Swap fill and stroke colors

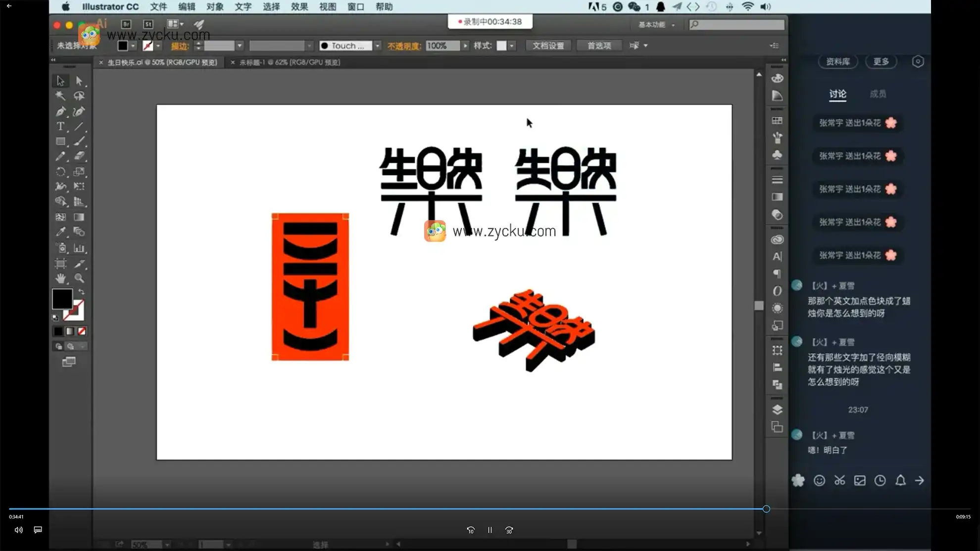point(82,292)
